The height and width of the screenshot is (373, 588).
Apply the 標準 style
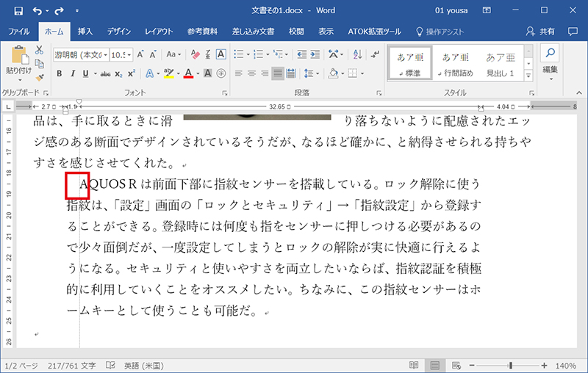[x=410, y=63]
